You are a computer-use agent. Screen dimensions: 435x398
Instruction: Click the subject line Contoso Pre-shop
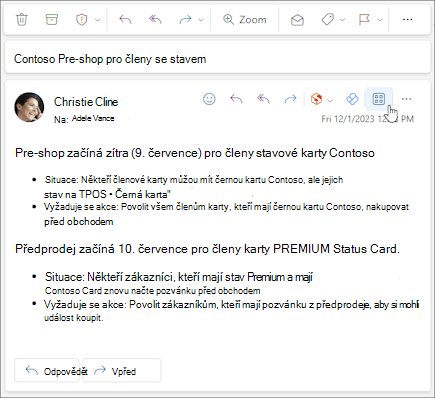[x=110, y=59]
